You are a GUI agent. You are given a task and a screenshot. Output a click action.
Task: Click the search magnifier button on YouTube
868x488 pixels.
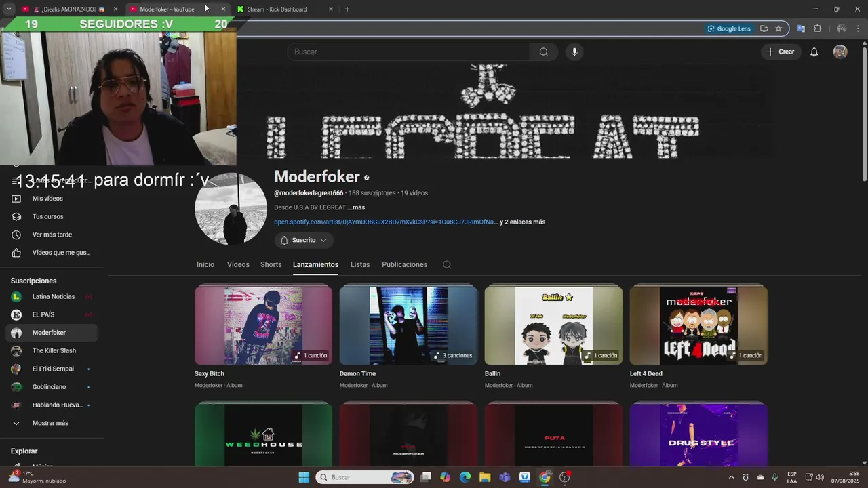point(544,52)
